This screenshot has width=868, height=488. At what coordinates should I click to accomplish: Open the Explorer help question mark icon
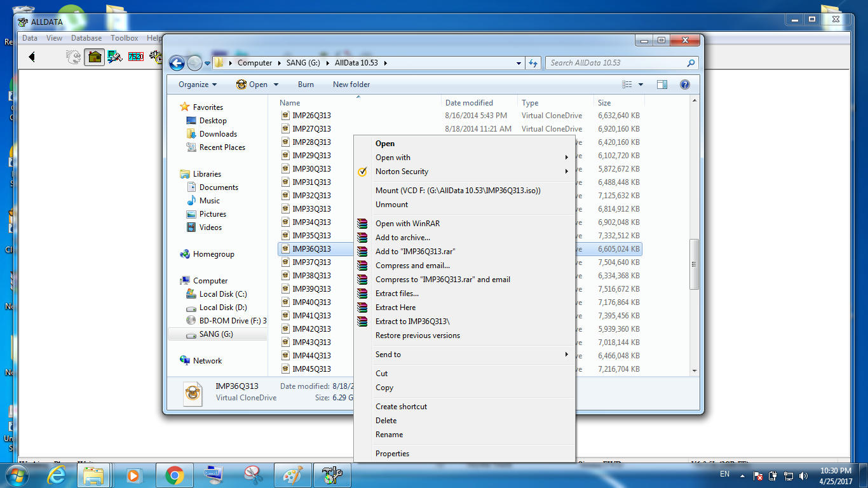pyautogui.click(x=685, y=85)
